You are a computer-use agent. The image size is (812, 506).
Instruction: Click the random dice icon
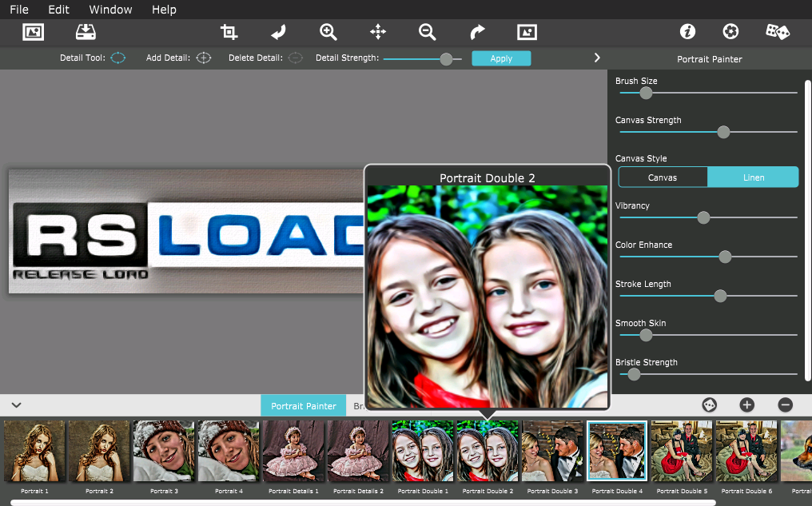pyautogui.click(x=777, y=32)
